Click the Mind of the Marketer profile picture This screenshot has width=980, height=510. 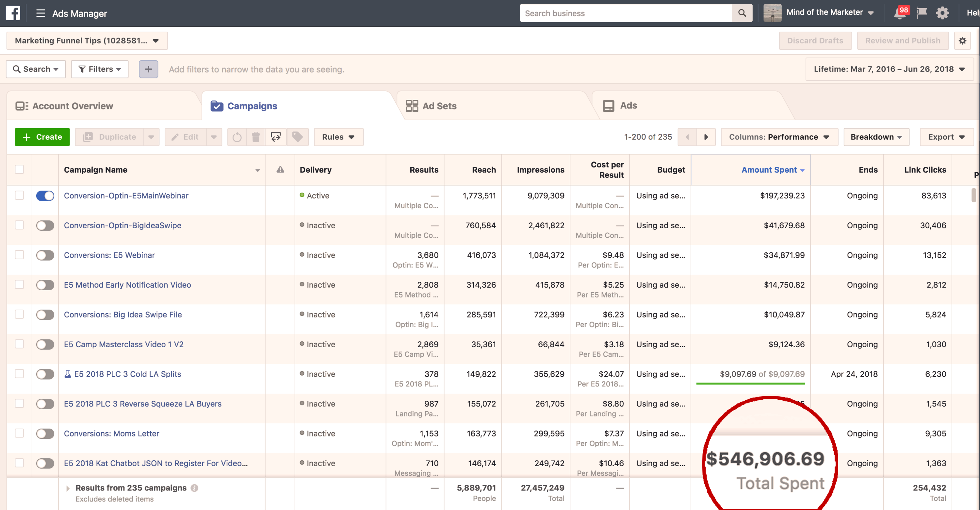pyautogui.click(x=772, y=13)
